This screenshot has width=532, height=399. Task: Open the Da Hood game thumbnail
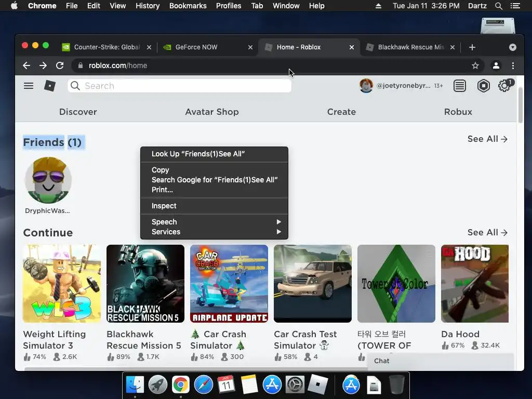475,284
